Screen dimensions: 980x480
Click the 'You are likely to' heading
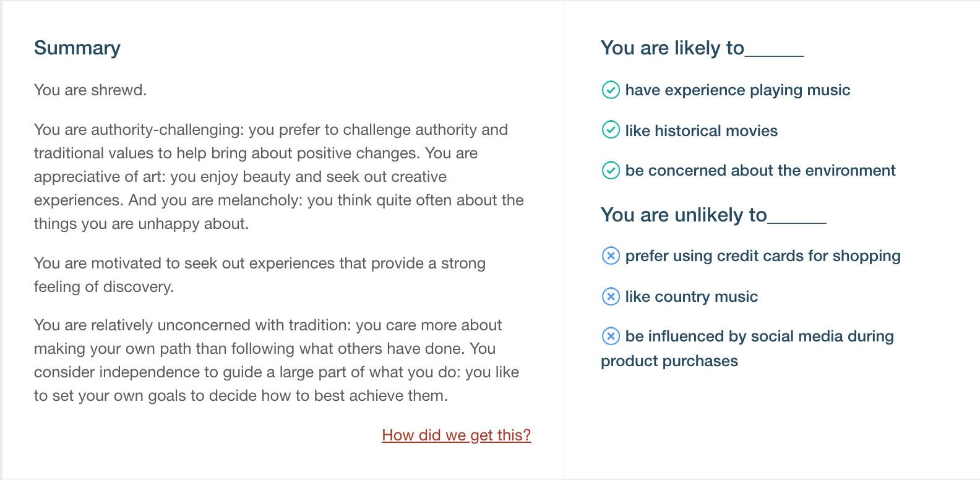click(702, 48)
